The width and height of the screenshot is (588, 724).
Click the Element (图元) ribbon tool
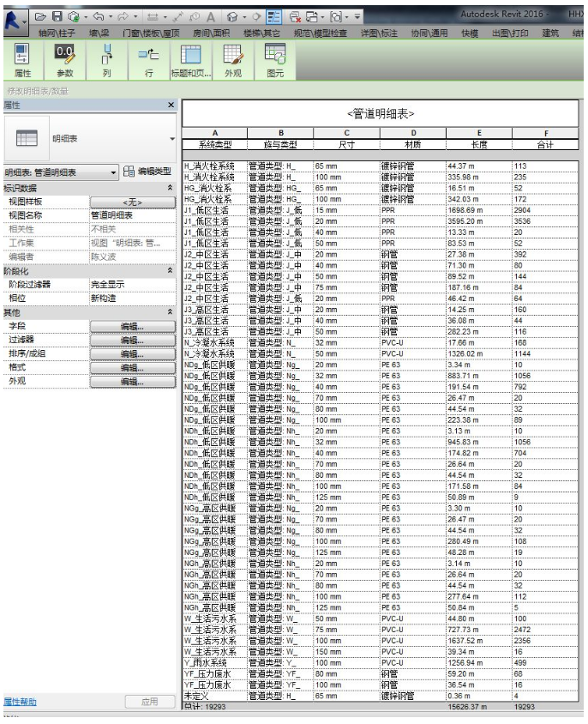click(x=275, y=61)
